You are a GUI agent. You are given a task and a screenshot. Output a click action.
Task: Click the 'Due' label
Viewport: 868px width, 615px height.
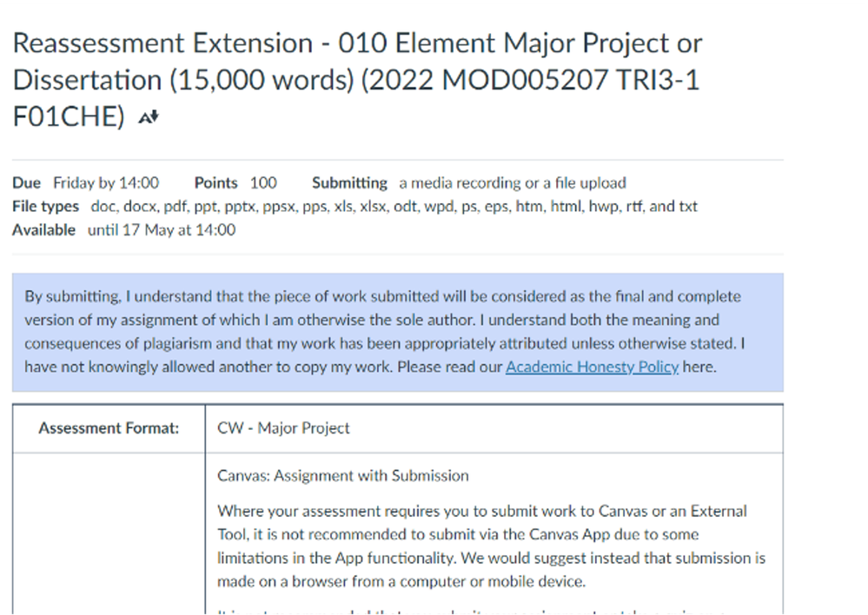(x=26, y=182)
